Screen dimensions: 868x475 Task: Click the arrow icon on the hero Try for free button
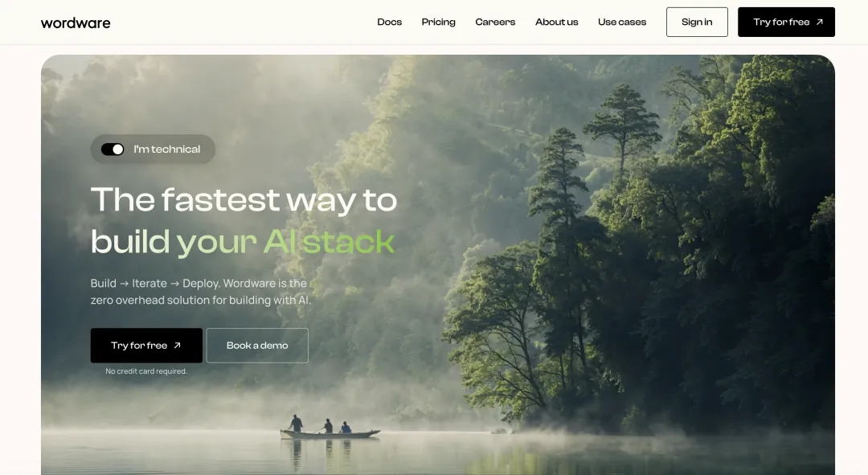tap(177, 346)
